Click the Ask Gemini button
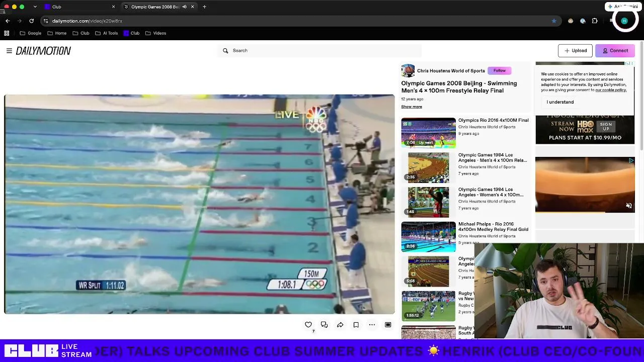 coord(622,7)
